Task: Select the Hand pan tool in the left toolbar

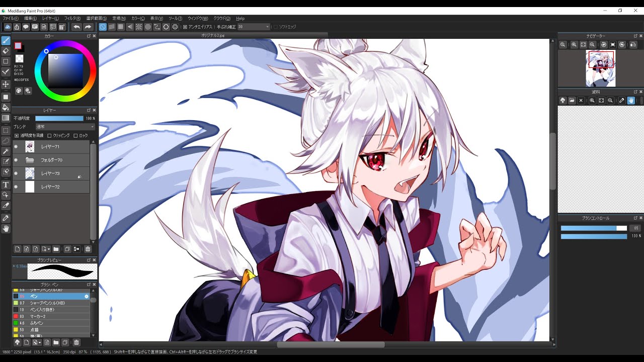Action: (6, 229)
